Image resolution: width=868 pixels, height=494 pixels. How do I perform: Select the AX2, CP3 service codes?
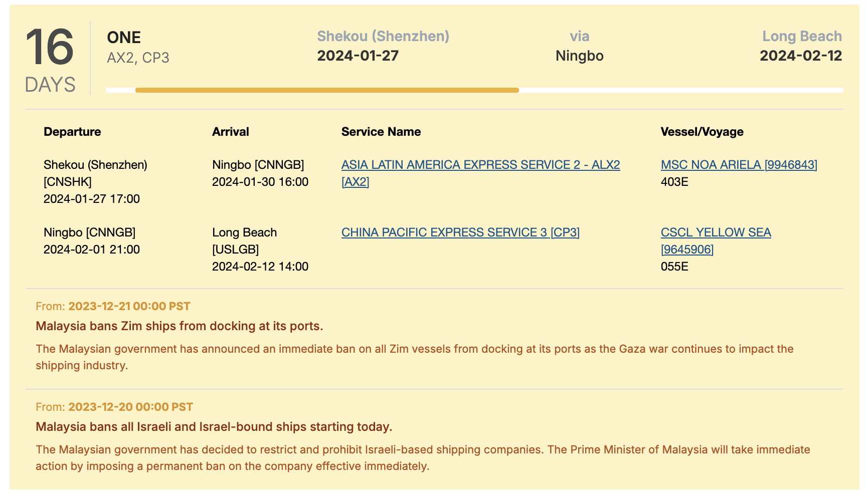138,58
